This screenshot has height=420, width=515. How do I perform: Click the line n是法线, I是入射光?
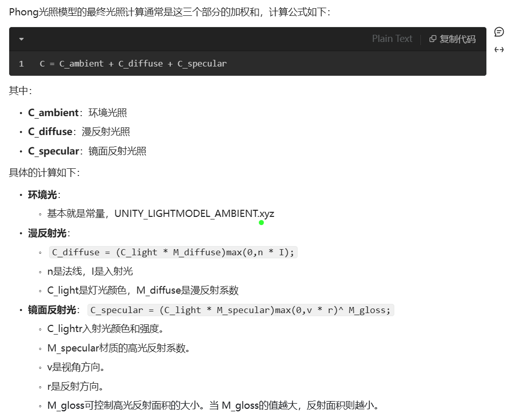coord(90,272)
